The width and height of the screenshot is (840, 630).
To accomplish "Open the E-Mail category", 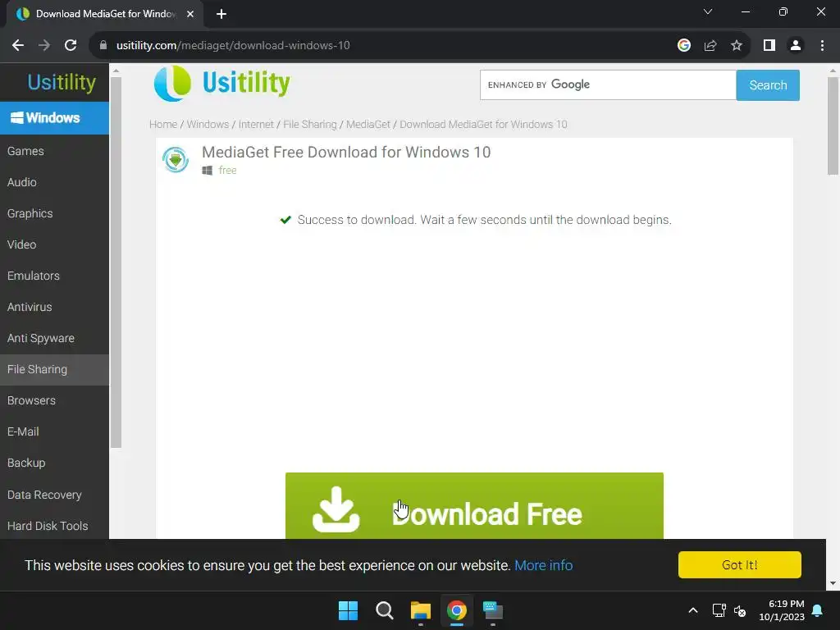I will coord(54,431).
